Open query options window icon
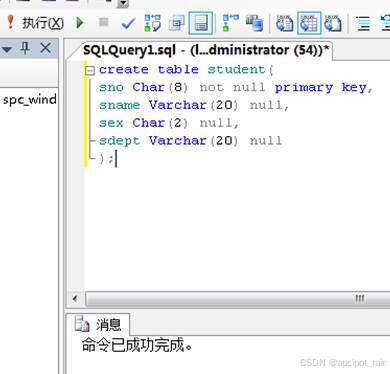 pyautogui.click(x=176, y=23)
